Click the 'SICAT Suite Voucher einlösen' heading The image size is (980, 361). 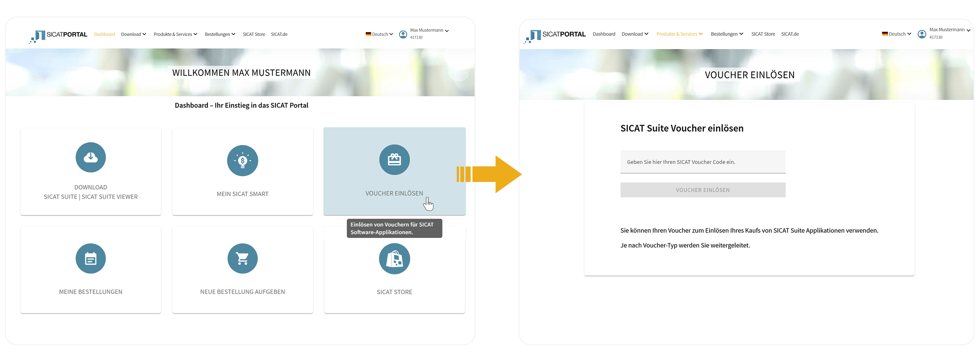pyautogui.click(x=682, y=128)
